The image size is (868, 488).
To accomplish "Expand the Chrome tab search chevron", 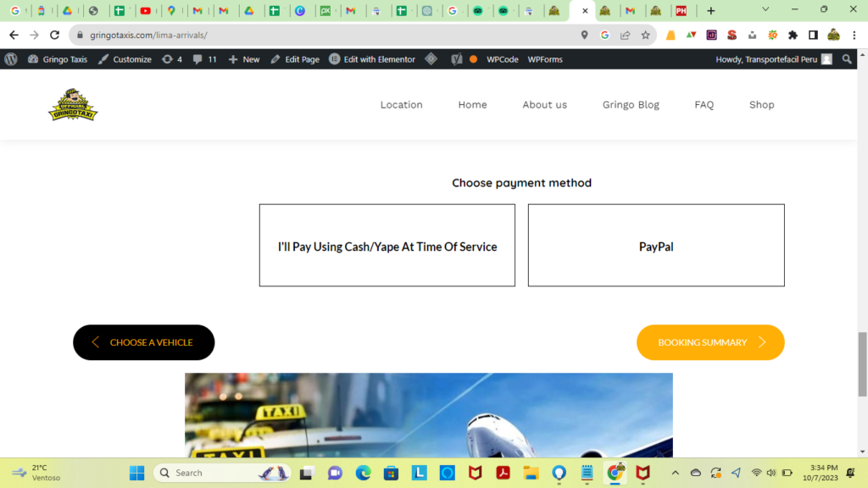I will [765, 9].
